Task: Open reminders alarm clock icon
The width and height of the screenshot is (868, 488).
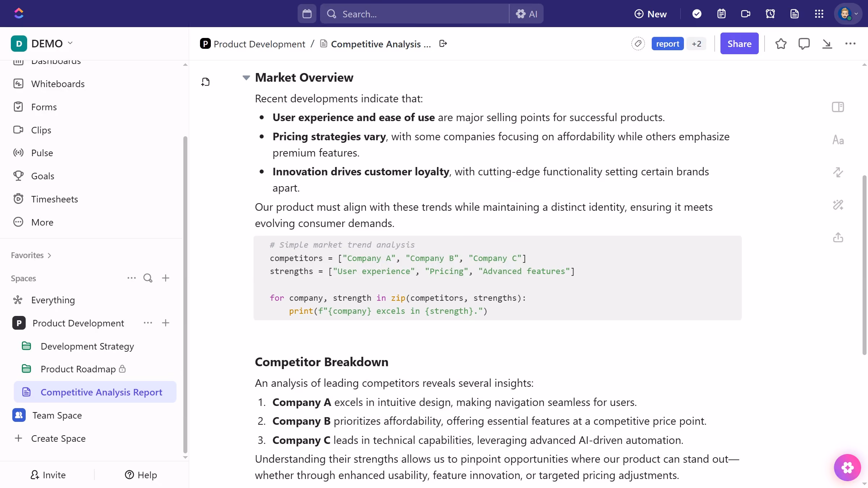Action: [770, 14]
